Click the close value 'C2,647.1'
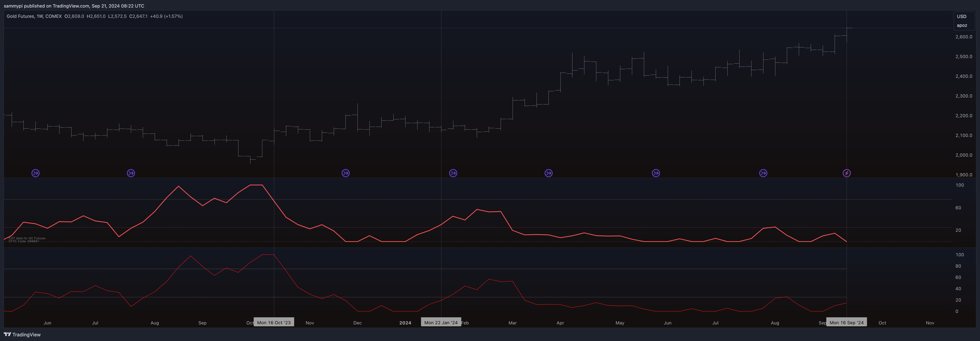Image resolution: width=980 pixels, height=341 pixels. (x=138, y=16)
